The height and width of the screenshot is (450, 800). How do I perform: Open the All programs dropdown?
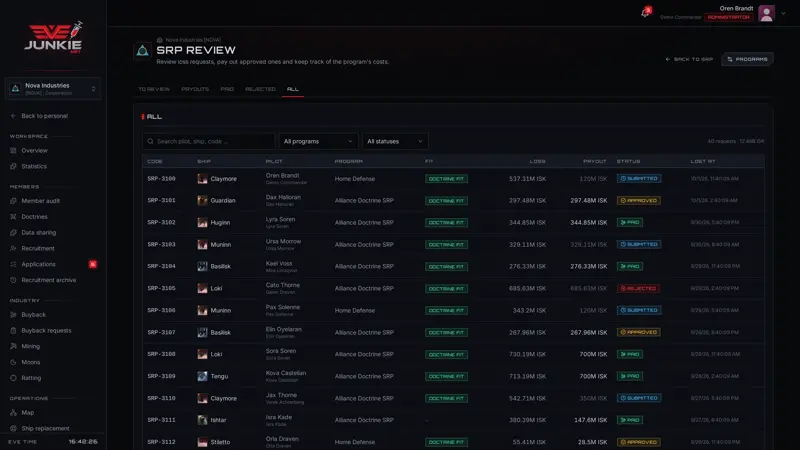(318, 141)
